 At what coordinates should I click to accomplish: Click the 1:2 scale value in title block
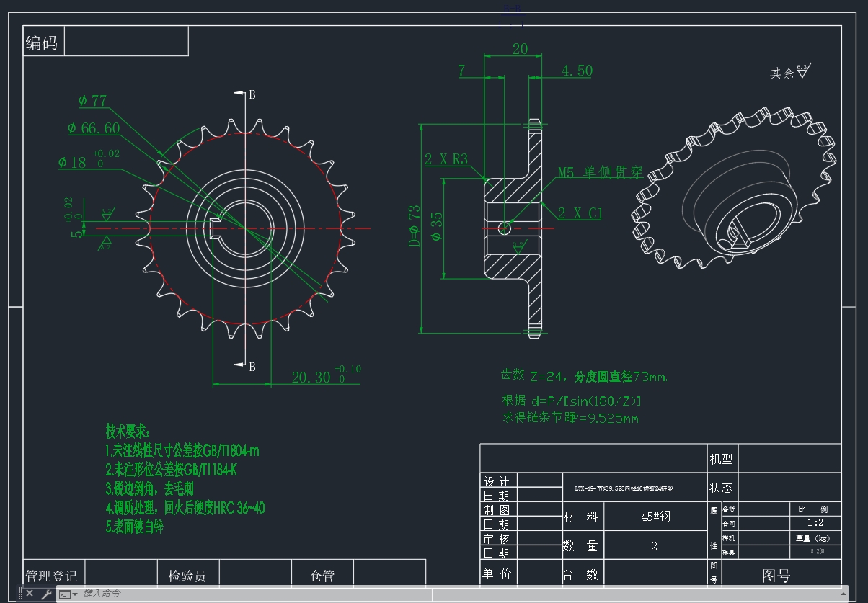815,523
